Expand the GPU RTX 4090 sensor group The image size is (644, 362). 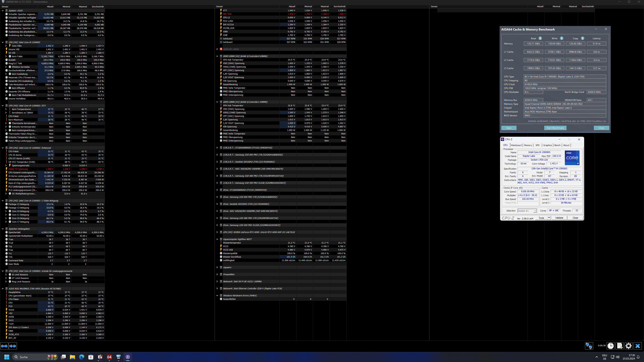coord(217,232)
